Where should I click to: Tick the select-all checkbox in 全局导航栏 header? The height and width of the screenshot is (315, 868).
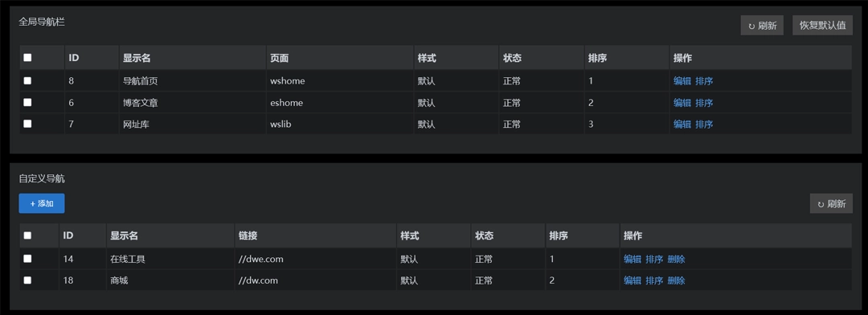click(x=27, y=58)
